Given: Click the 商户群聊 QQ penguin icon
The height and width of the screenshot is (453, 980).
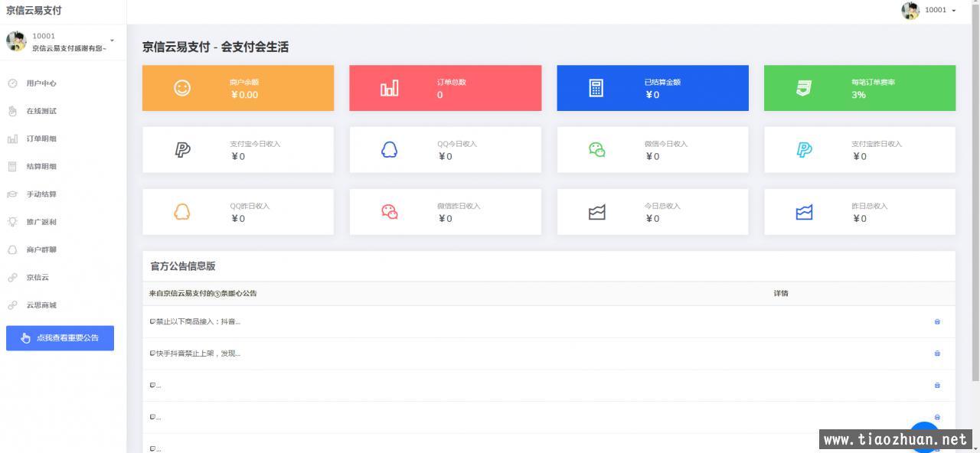Looking at the screenshot, I should [x=12, y=249].
